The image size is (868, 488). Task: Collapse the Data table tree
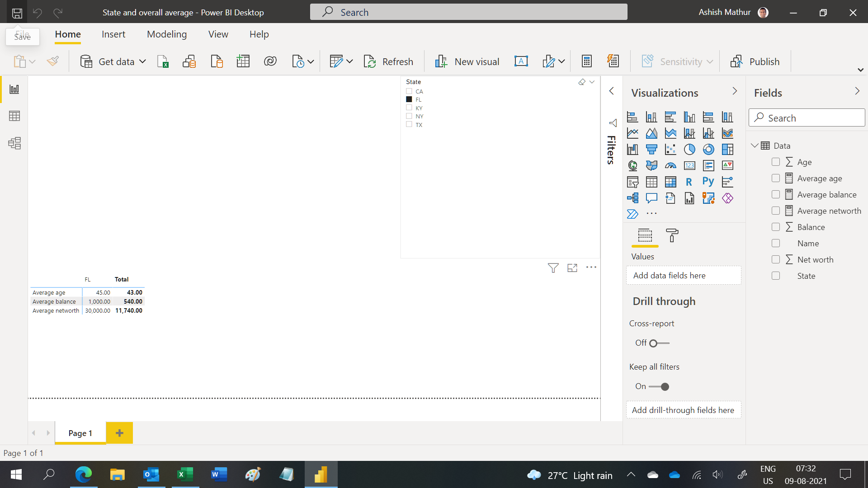(754, 145)
